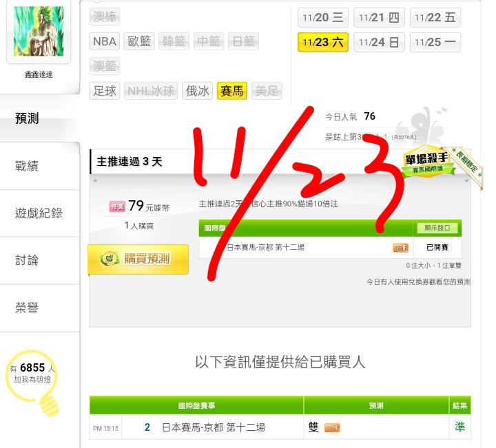
Task: Click the light bulb 明燈 follower icon
Action: (33, 383)
